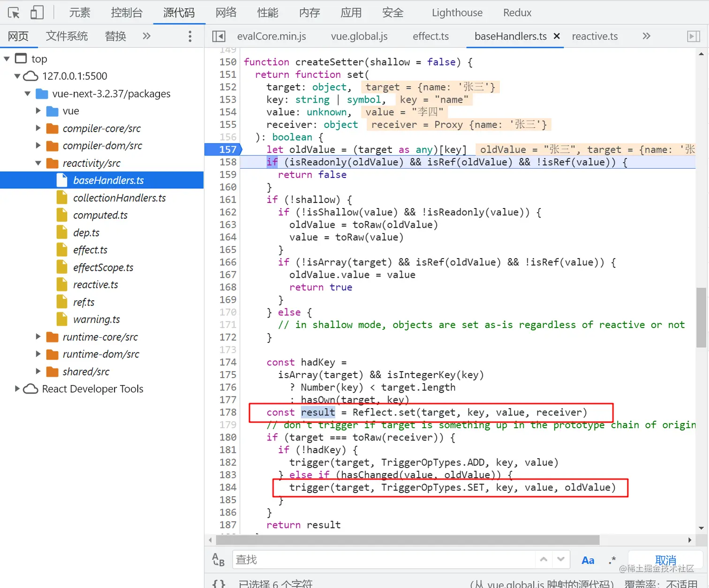
Task: Set breakpoint on line 184
Action: (x=227, y=487)
